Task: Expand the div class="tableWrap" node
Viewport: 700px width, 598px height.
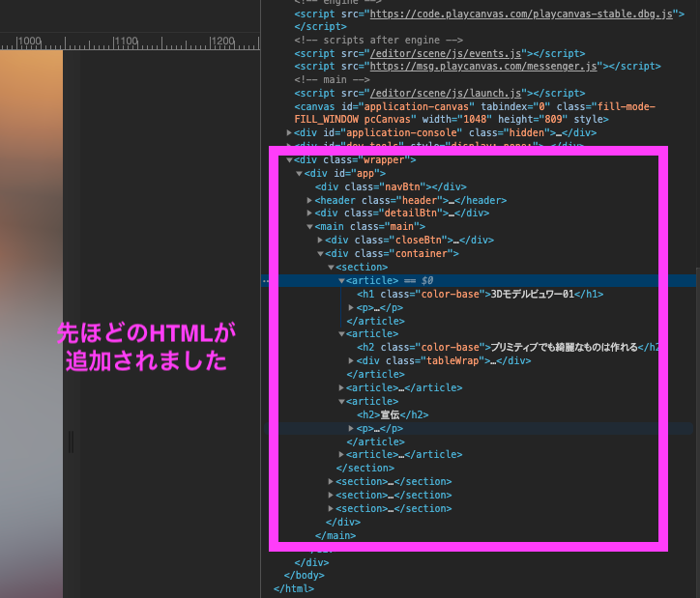Action: pyautogui.click(x=351, y=360)
